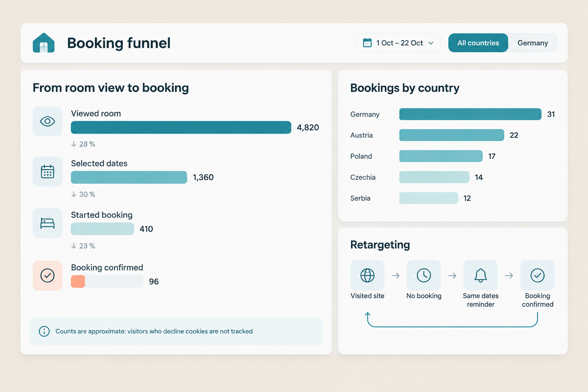Select the All countries filter
The height and width of the screenshot is (392, 588).
pyautogui.click(x=478, y=43)
